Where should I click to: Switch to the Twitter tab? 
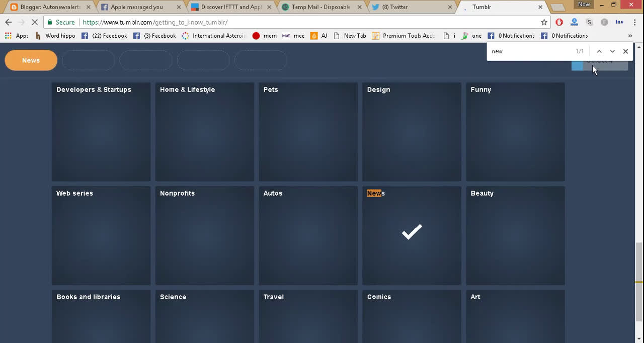coord(410,7)
